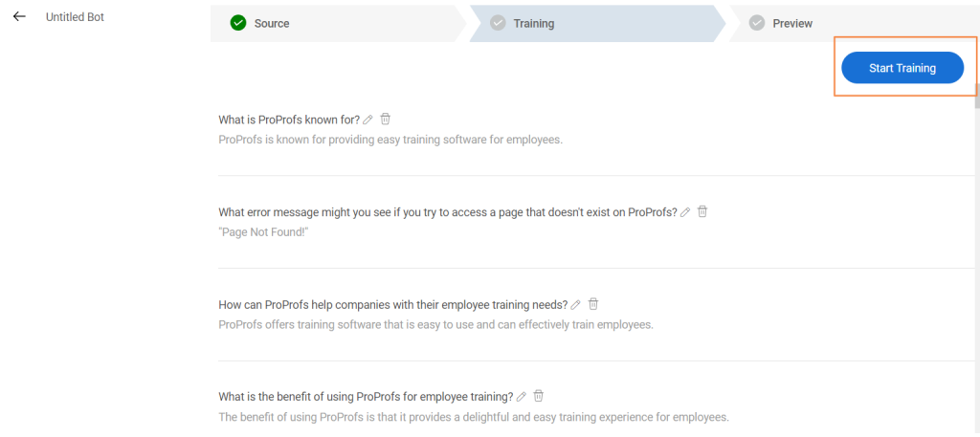Click the grey Preview step checkmark
This screenshot has width=980, height=437.
tap(757, 23)
